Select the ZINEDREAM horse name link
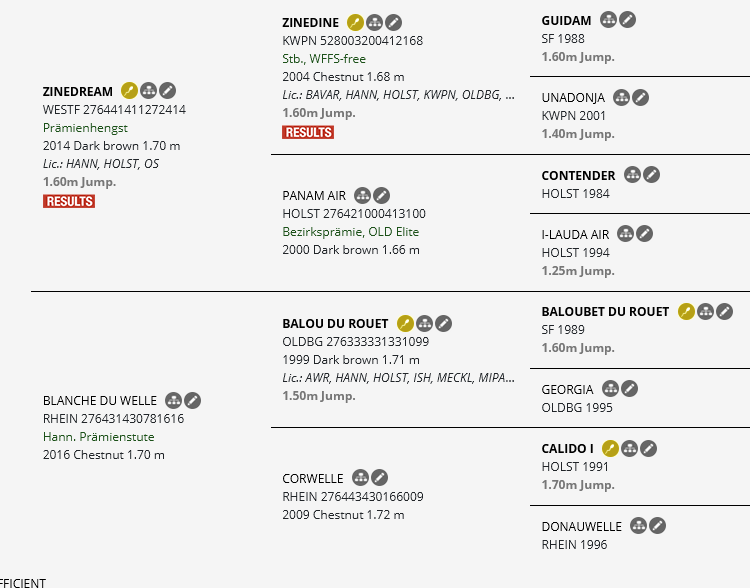750x588 pixels. click(x=77, y=91)
